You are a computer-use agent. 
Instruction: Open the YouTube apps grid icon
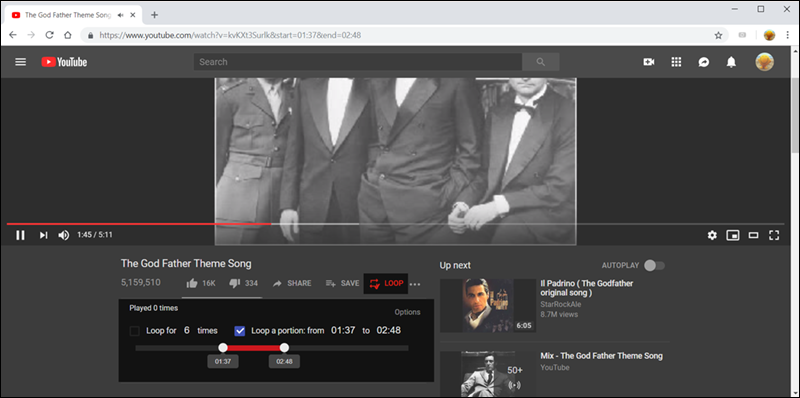pos(677,62)
